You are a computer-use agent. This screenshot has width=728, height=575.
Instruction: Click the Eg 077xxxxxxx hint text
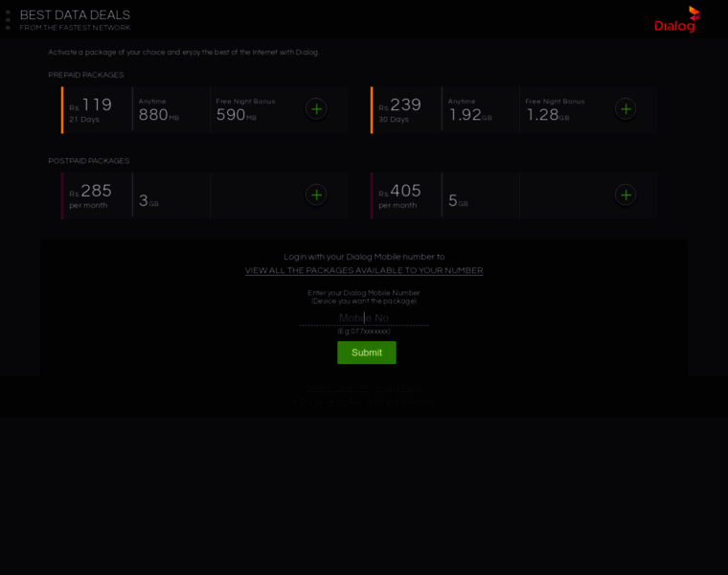[x=364, y=332]
